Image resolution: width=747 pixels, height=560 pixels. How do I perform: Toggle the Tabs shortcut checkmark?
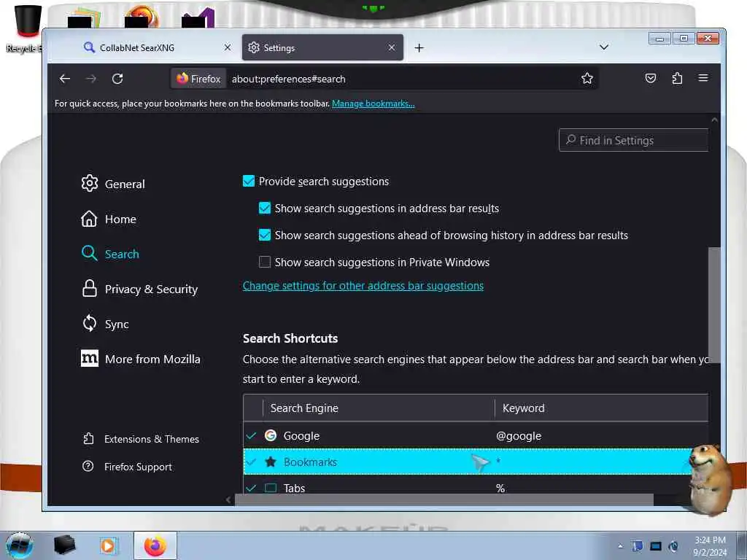[x=251, y=488]
